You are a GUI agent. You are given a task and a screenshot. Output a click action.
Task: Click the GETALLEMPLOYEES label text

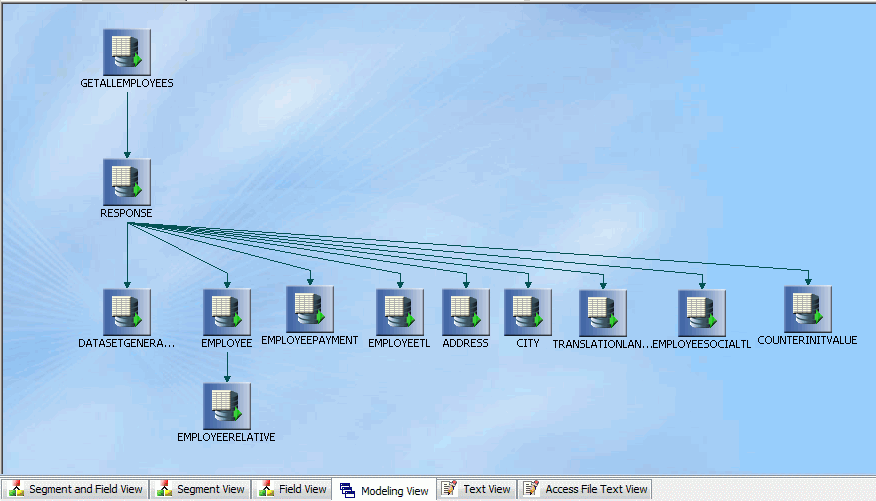[x=127, y=84]
